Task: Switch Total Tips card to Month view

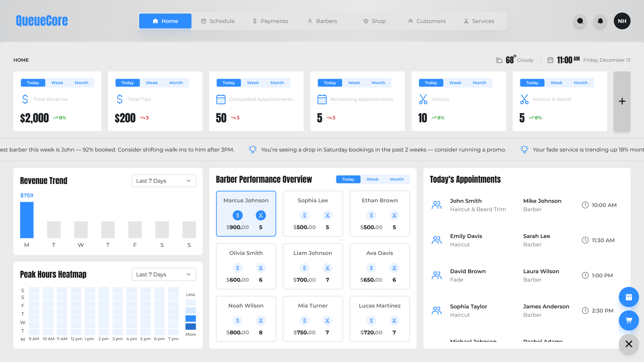Action: (176, 82)
